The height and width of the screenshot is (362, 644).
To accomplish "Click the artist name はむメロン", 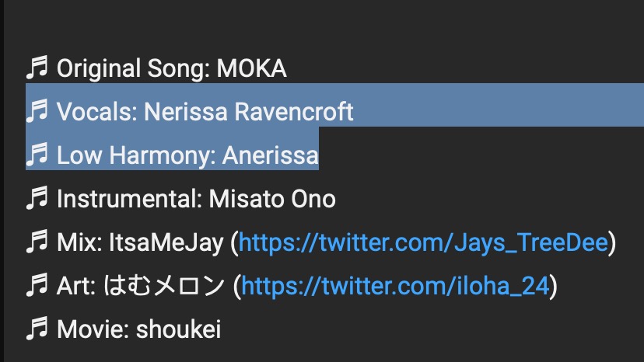I will point(165,286).
